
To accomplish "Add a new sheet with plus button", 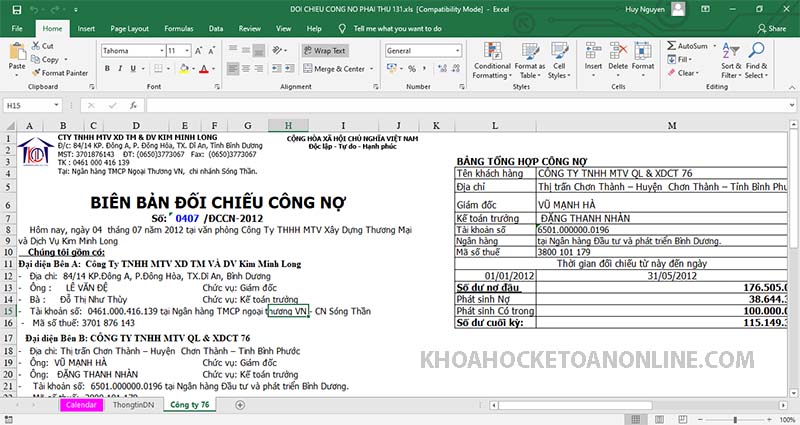I will [x=239, y=405].
